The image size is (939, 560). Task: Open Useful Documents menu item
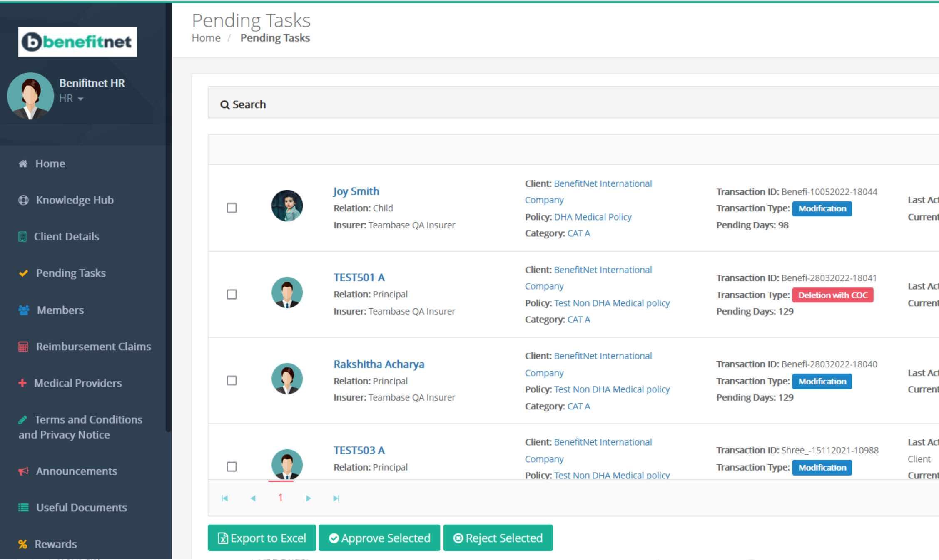point(81,508)
